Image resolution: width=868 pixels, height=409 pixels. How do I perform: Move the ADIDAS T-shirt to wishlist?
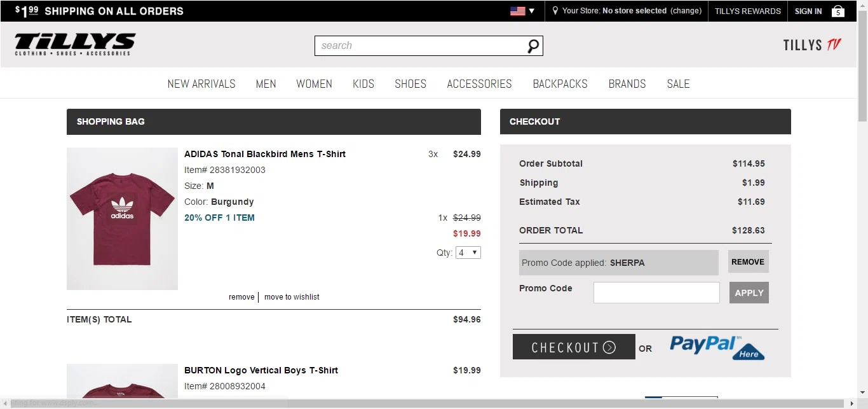[292, 297]
